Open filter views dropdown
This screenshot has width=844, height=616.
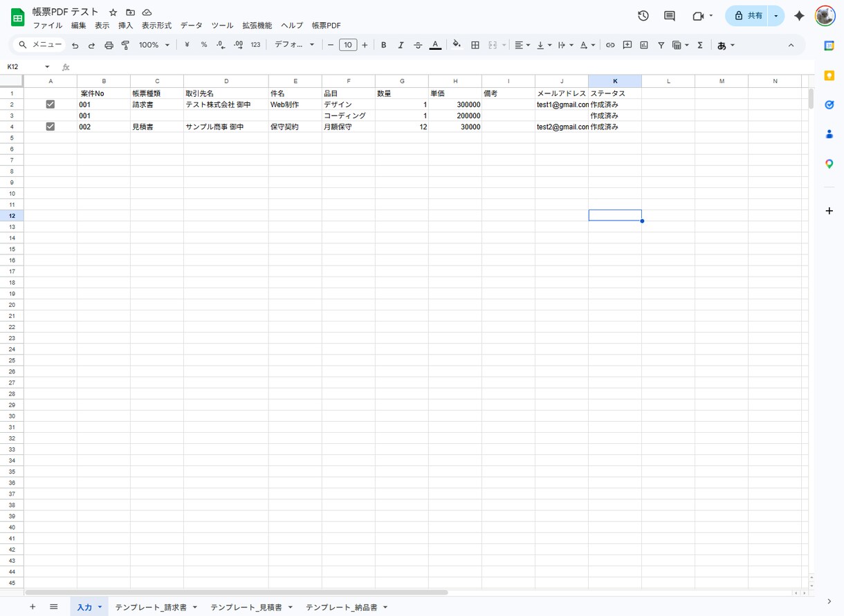pos(681,45)
